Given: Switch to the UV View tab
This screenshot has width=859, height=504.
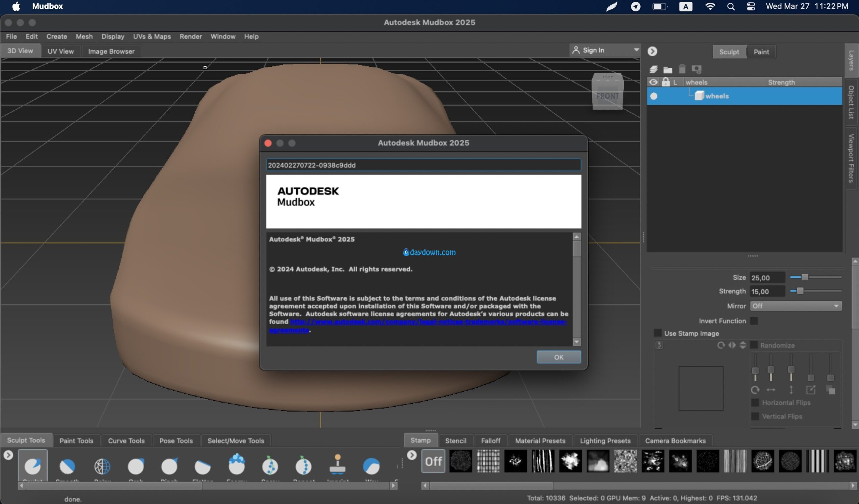Looking at the screenshot, I should [x=61, y=51].
